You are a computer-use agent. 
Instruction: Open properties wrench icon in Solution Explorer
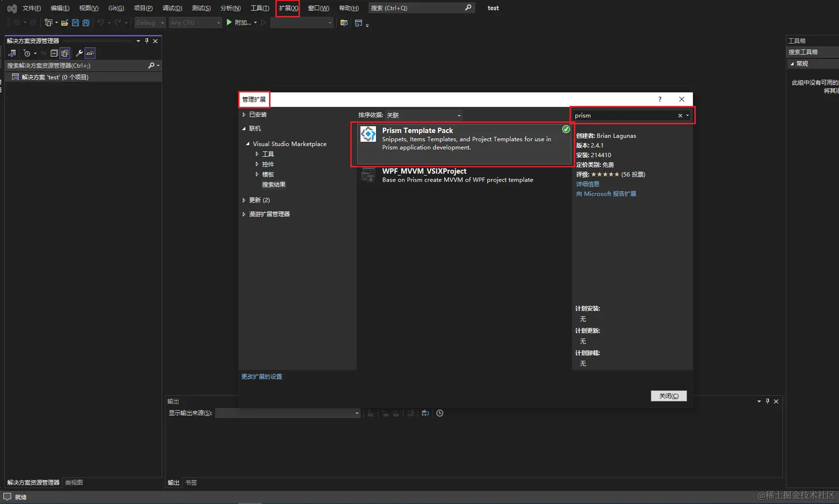[79, 53]
